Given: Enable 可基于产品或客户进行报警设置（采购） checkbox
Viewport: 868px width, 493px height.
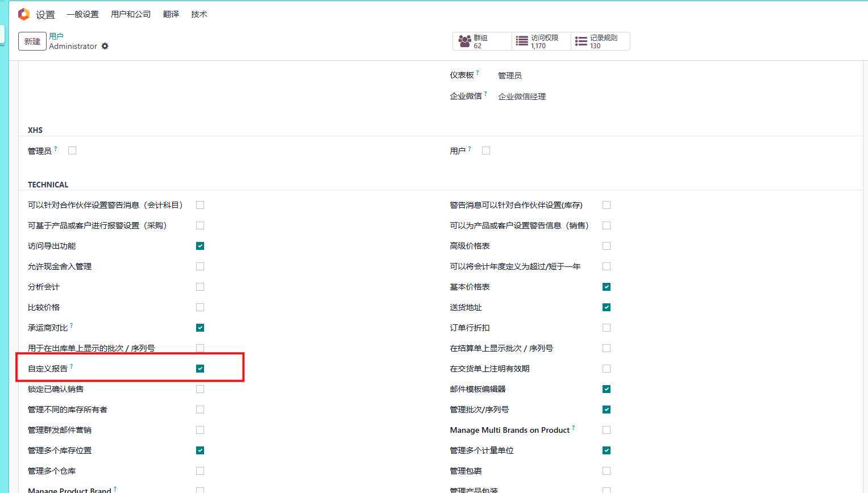Looking at the screenshot, I should (x=200, y=225).
